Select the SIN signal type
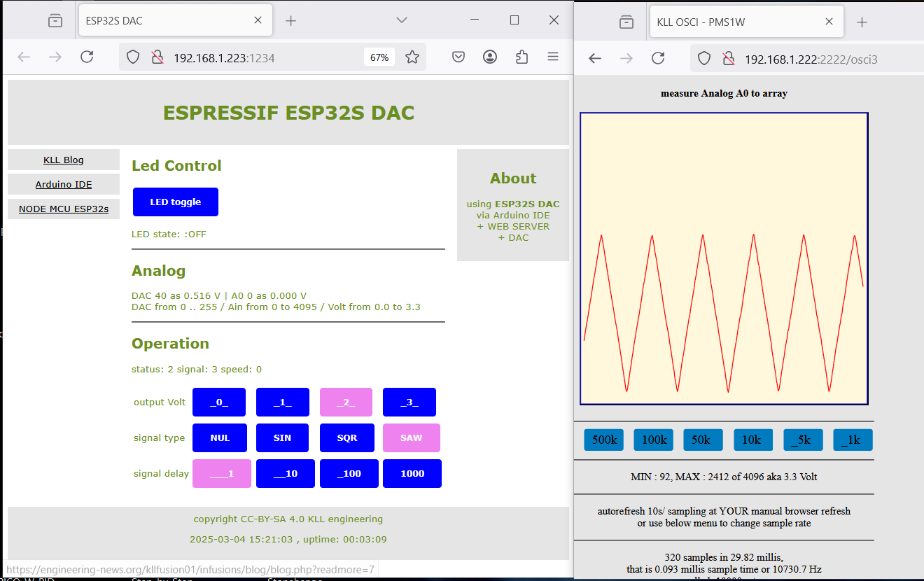 [x=283, y=437]
